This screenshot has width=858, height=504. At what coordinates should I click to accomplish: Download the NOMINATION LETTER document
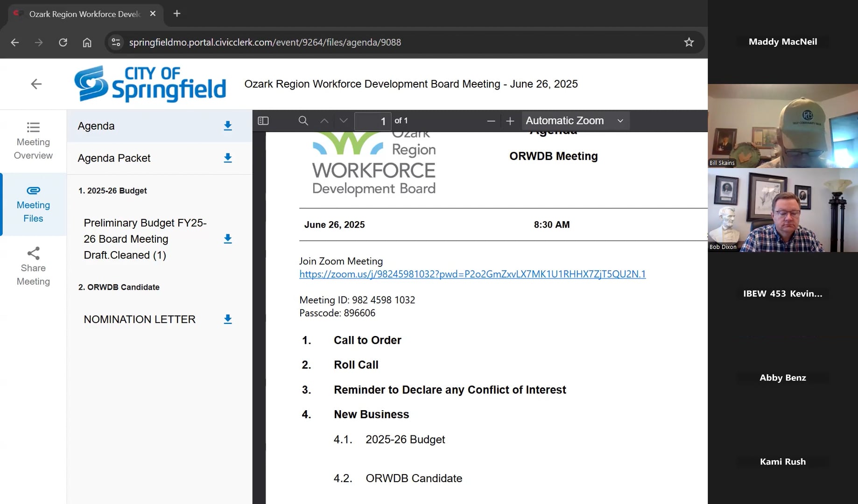[x=227, y=319]
